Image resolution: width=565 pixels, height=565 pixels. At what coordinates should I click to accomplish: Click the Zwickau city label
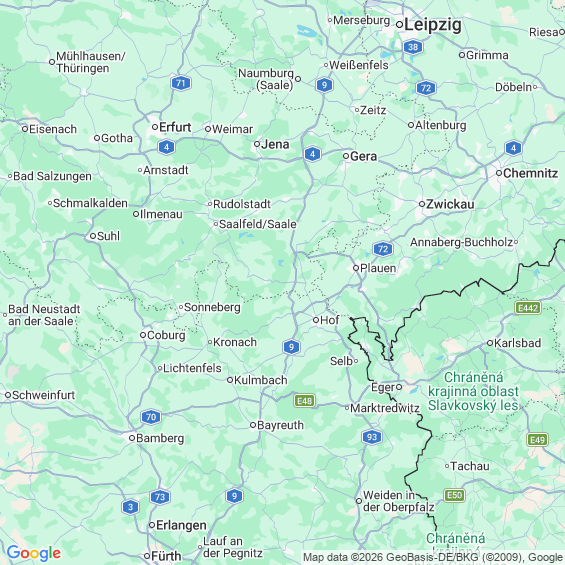point(450,204)
